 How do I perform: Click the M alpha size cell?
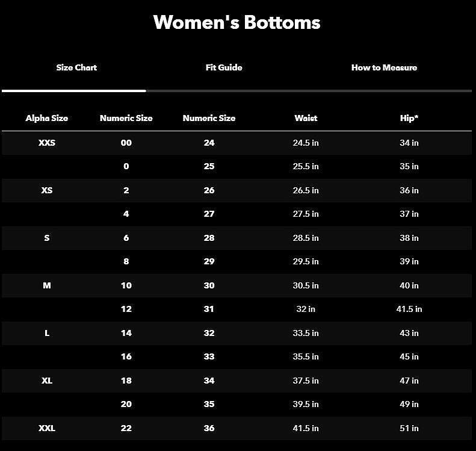[x=47, y=285]
